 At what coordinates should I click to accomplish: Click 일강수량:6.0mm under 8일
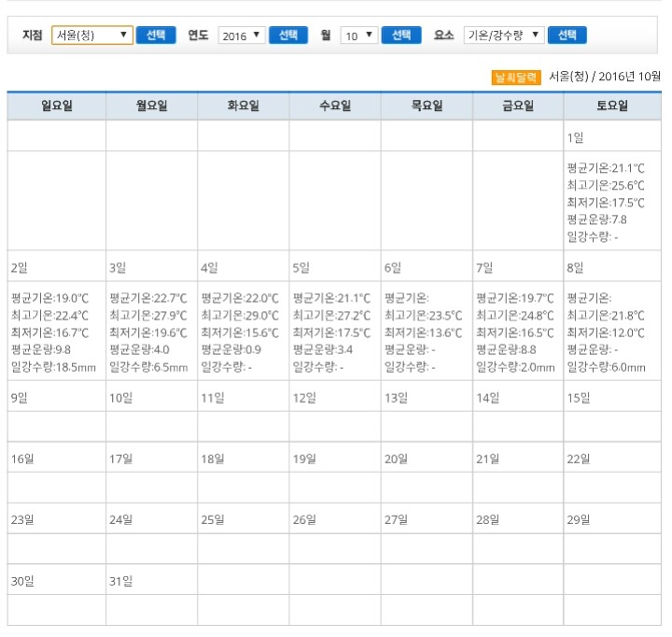pyautogui.click(x=606, y=367)
